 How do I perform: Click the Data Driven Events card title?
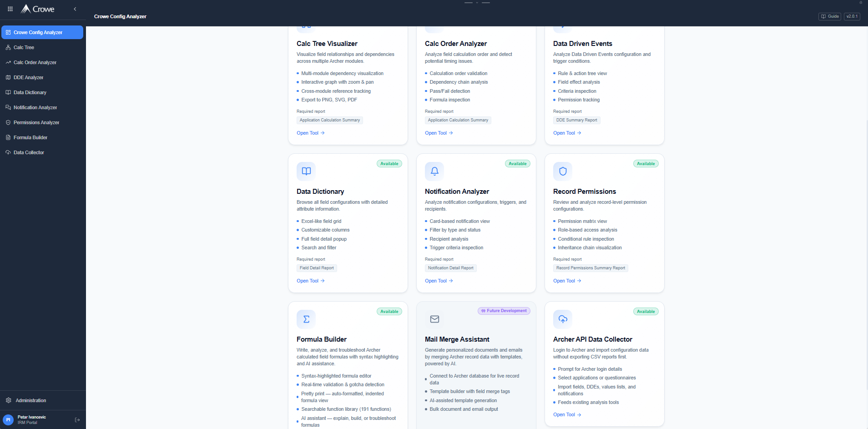click(583, 44)
